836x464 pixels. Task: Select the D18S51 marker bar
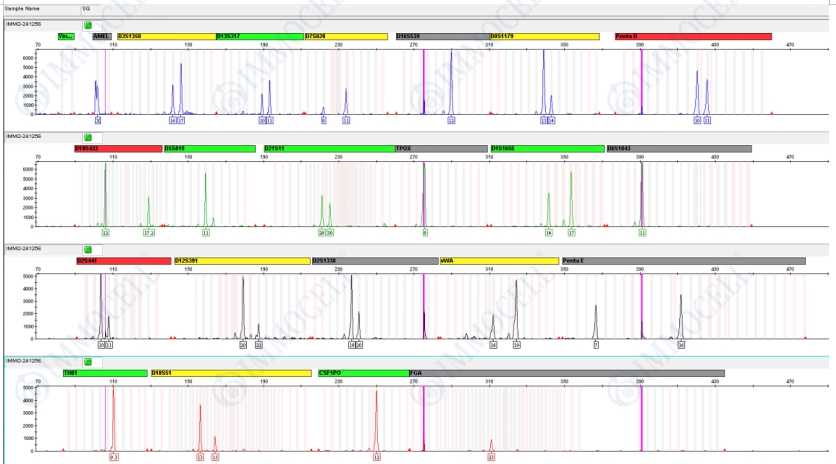click(230, 373)
